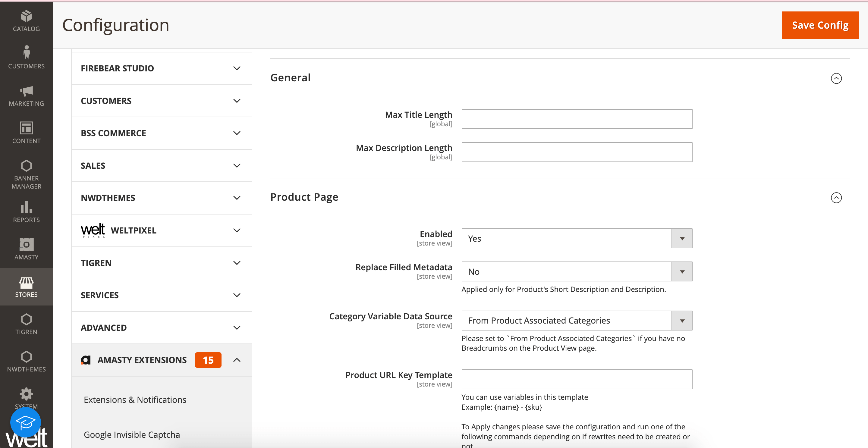Open the Customers sidebar icon
The height and width of the screenshot is (448, 868).
coord(26,57)
